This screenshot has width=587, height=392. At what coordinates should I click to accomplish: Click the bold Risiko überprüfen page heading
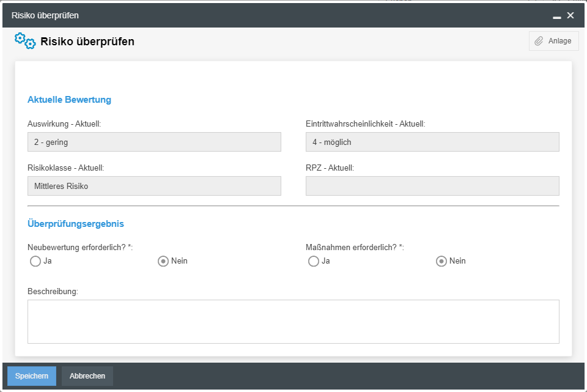click(x=87, y=42)
